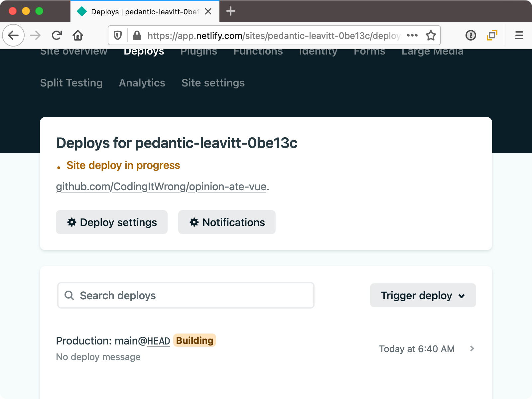This screenshot has width=532, height=399.
Task: Reload the page with the refresh icon
Action: 57,35
